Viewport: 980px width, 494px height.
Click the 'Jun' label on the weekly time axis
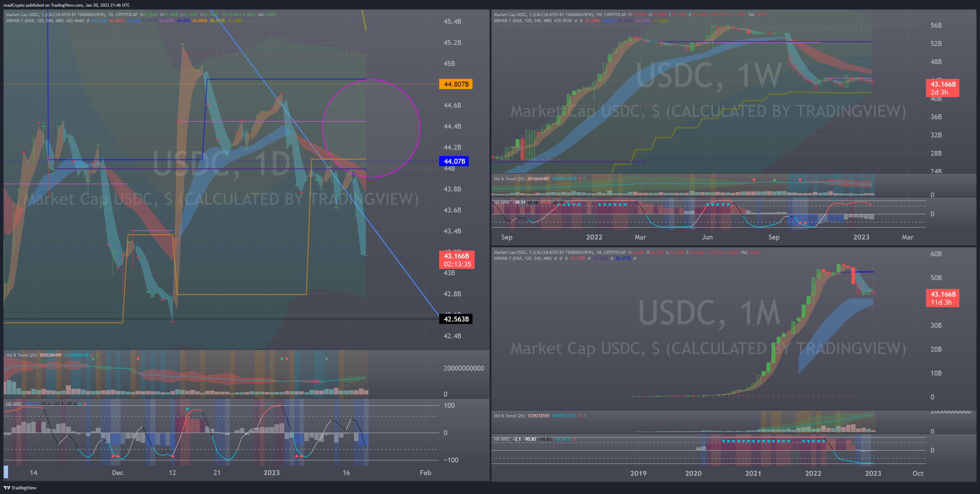click(707, 237)
